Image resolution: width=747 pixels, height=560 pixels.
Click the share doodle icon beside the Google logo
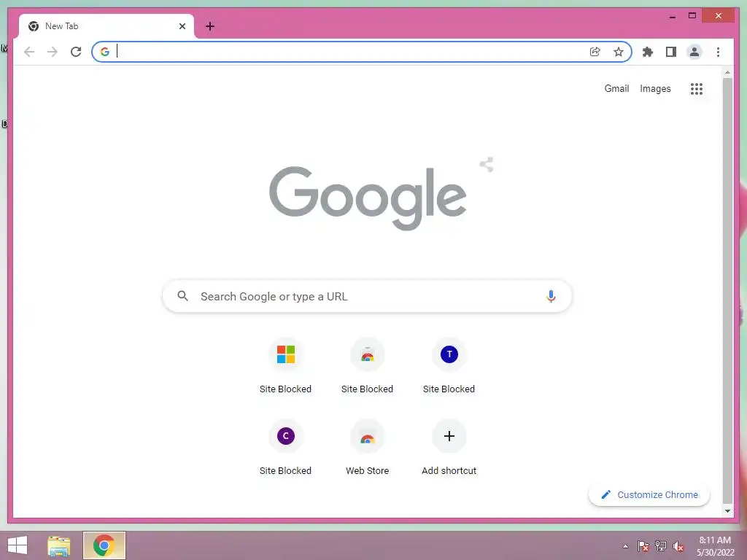pos(487,165)
